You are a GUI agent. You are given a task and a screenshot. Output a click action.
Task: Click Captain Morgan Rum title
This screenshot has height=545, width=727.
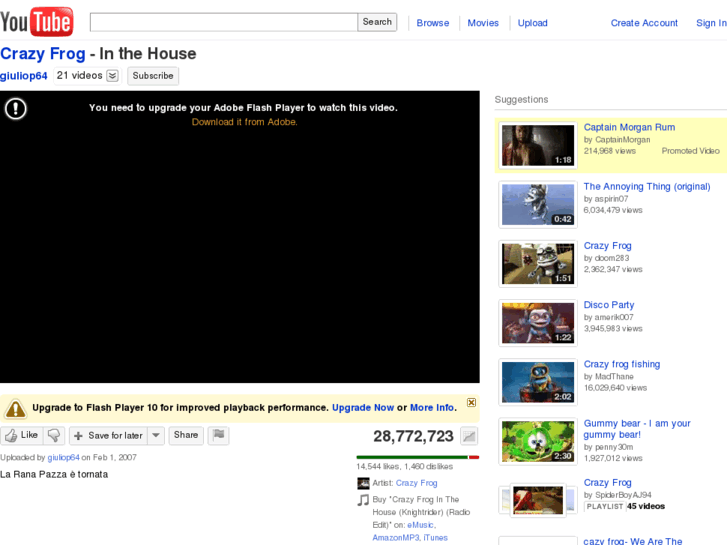point(629,127)
